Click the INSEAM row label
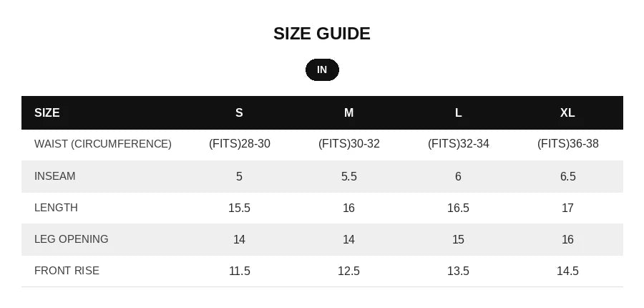The width and height of the screenshot is (644, 308). click(x=55, y=176)
